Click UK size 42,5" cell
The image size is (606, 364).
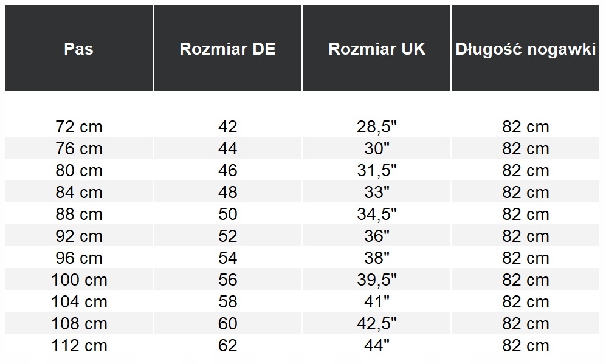point(377,324)
